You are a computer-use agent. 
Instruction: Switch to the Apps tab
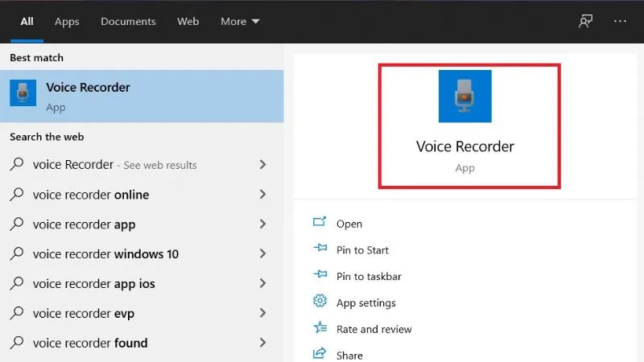pos(67,22)
